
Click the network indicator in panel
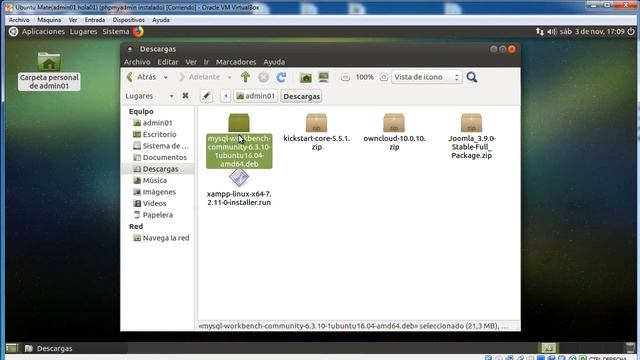point(540,31)
